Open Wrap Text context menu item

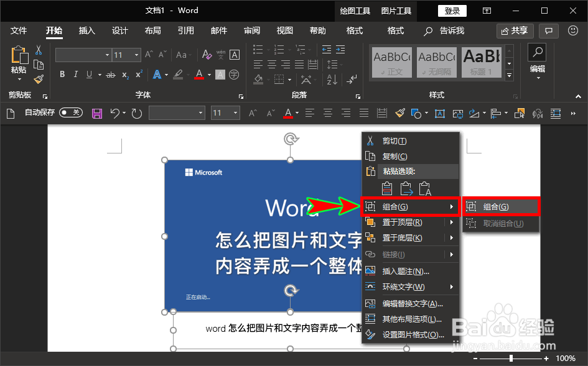point(410,287)
